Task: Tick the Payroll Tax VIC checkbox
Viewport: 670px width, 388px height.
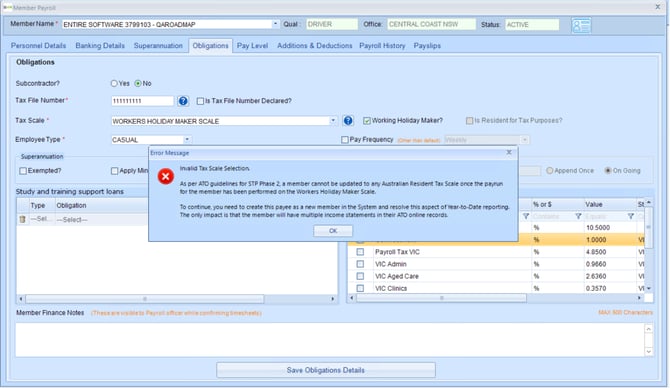Action: pos(360,252)
